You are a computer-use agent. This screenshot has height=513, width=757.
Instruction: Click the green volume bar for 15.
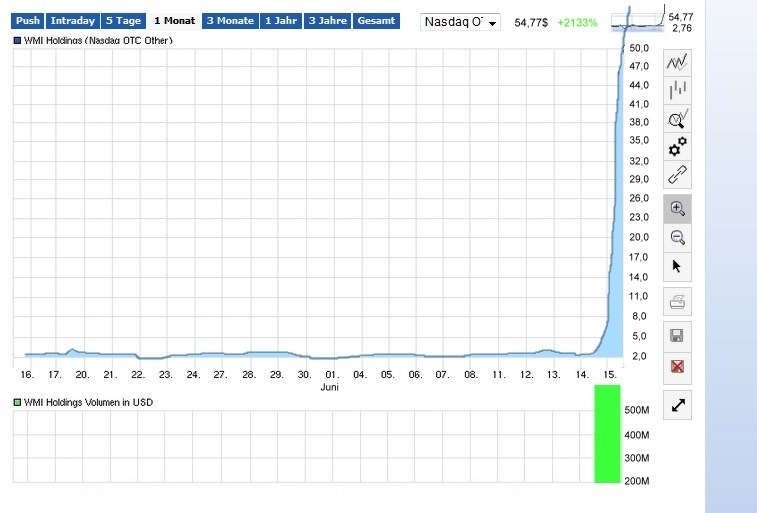point(607,433)
